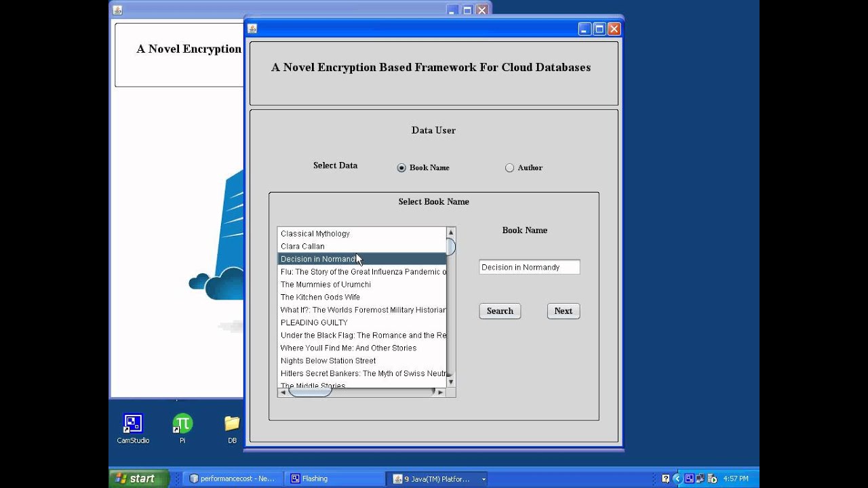Viewport: 868px width, 488px height.
Task: Open the Windows start menu
Action: [x=138, y=479]
